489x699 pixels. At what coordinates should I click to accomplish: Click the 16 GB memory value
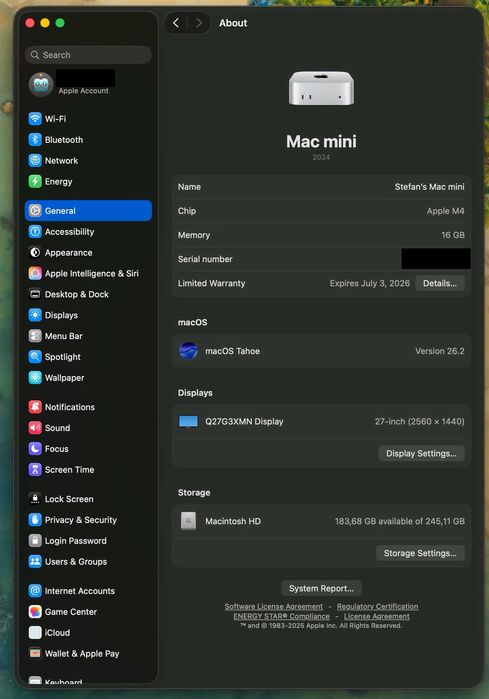[452, 235]
